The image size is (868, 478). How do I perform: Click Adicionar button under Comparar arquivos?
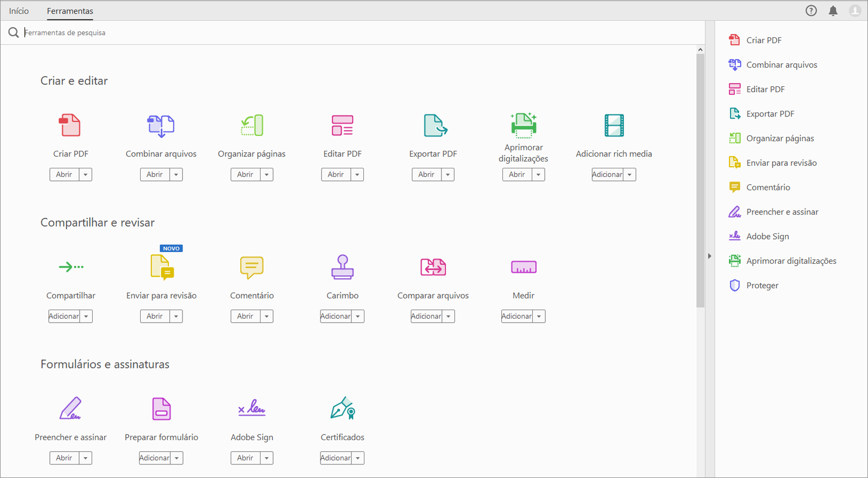(426, 316)
